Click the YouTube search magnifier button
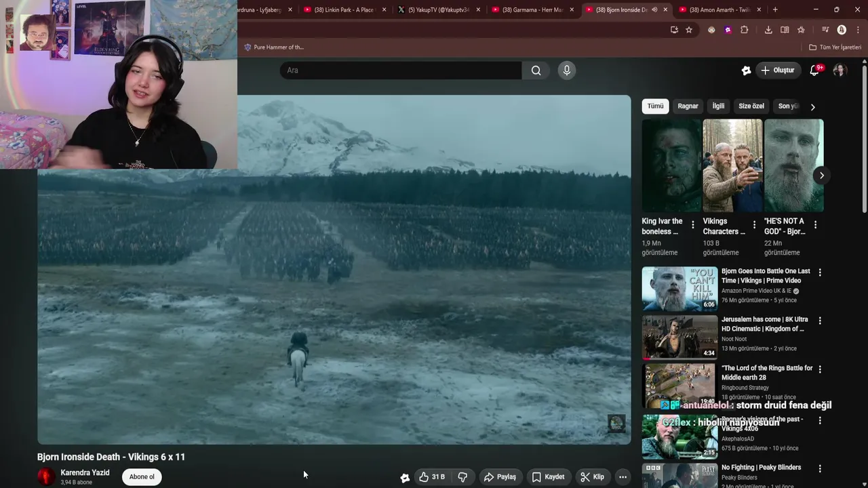Image resolution: width=868 pixels, height=488 pixels. click(536, 70)
